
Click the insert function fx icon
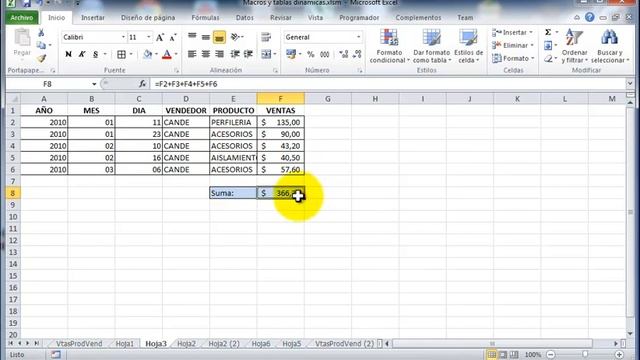coord(142,84)
